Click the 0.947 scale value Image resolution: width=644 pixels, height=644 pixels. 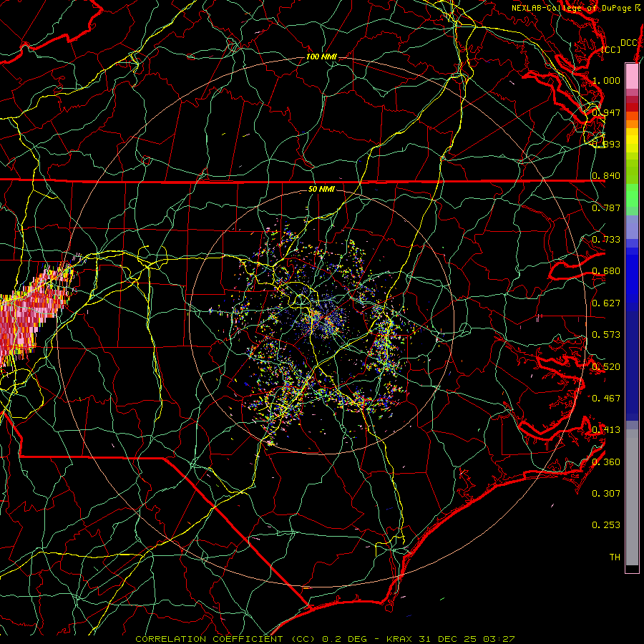click(606, 112)
